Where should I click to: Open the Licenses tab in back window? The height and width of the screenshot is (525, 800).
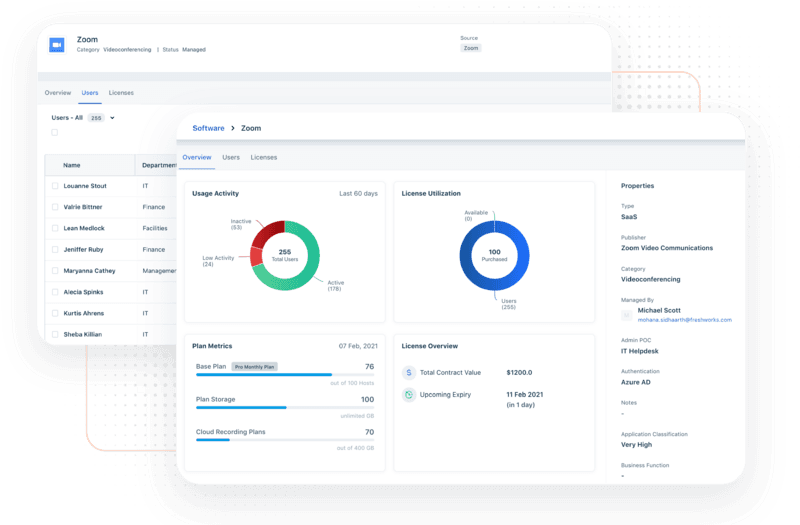point(121,93)
